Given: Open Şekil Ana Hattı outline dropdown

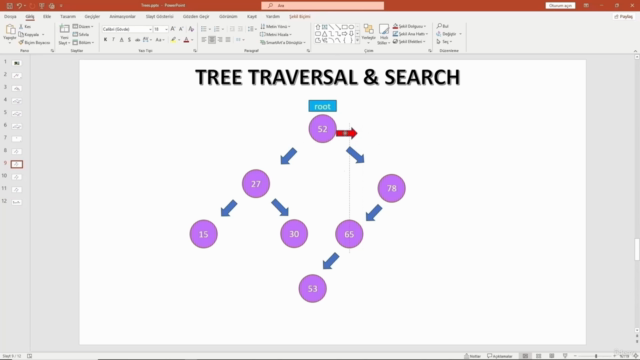Looking at the screenshot, I should point(410,34).
